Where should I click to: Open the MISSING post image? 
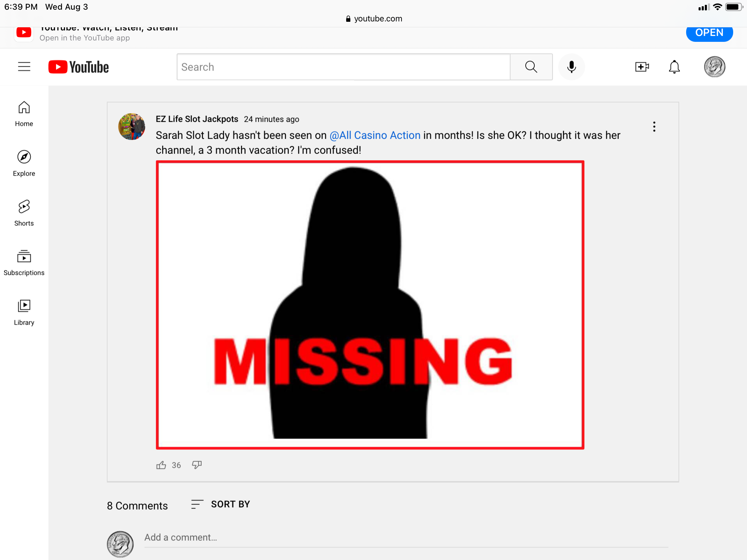370,305
